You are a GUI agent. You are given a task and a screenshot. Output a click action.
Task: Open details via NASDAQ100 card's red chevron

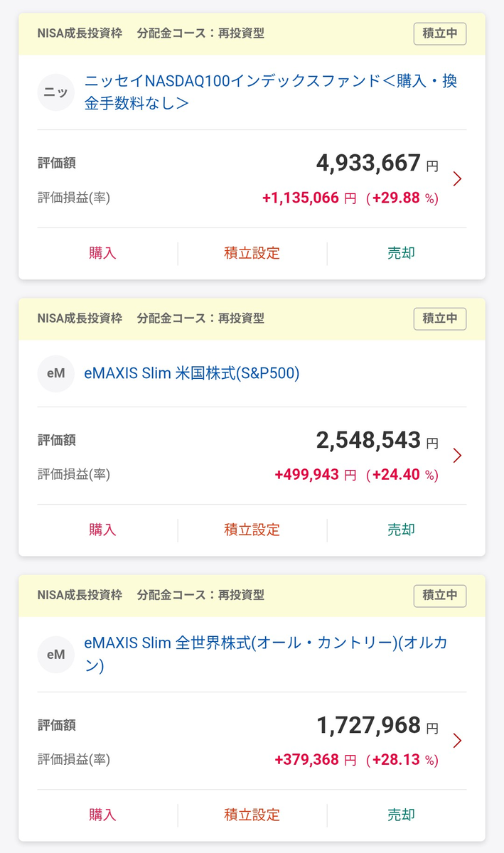pos(457,178)
